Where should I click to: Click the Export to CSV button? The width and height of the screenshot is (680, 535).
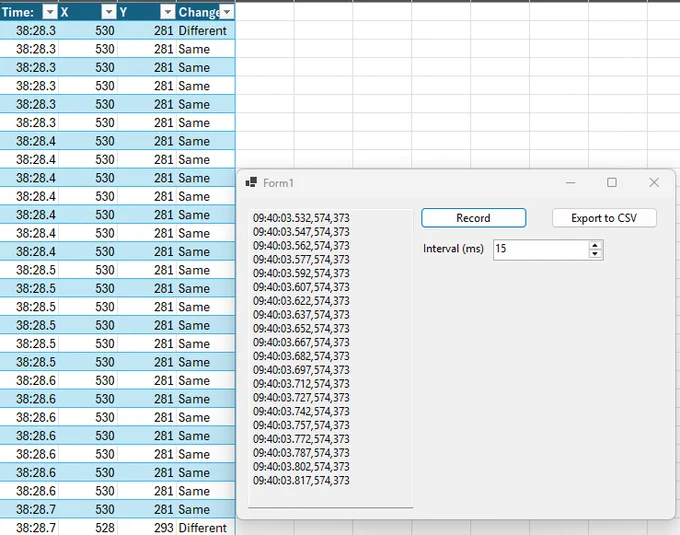[x=604, y=218]
